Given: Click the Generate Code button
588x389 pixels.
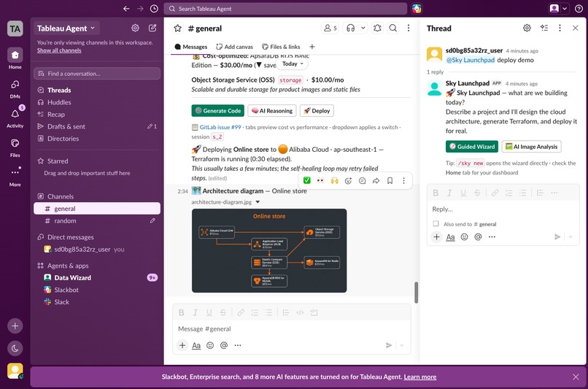Looking at the screenshot, I should (218, 111).
